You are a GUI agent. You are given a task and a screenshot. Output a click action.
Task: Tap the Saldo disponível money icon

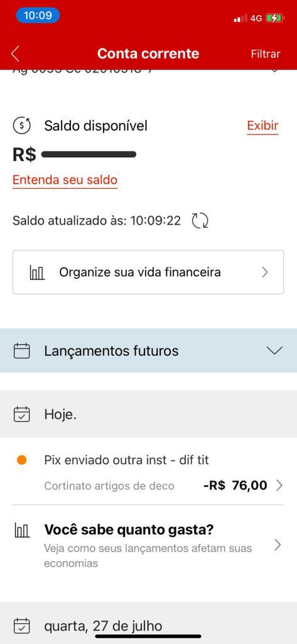22,126
